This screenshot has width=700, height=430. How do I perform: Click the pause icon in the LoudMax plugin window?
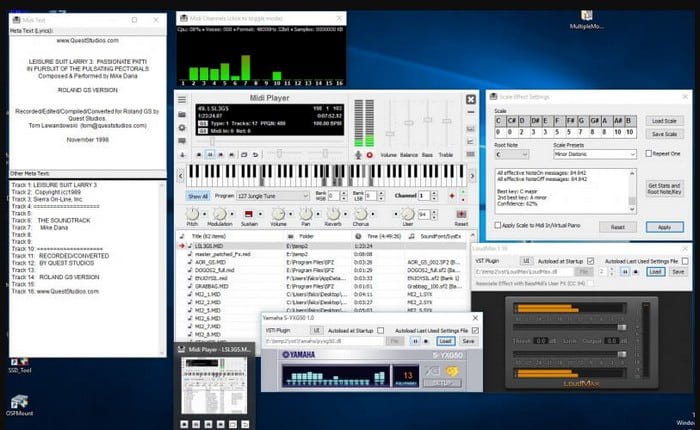[x=625, y=271]
